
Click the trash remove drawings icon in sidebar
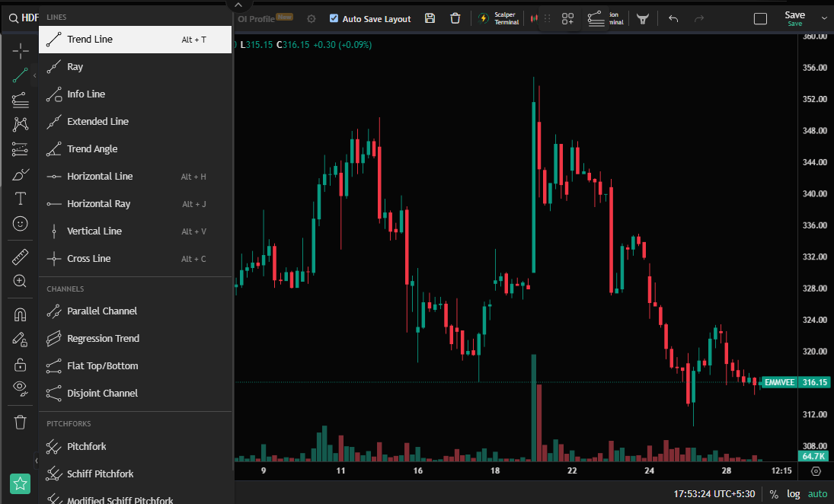21,422
